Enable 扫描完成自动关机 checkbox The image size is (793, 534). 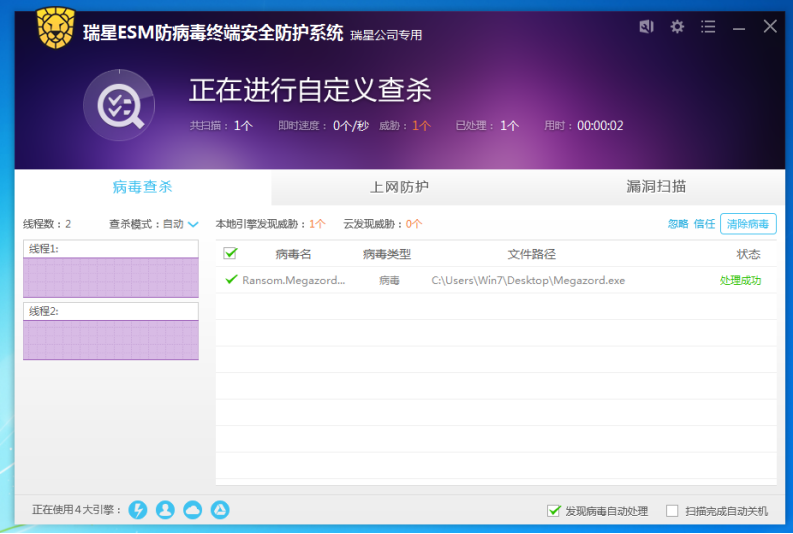click(x=672, y=511)
